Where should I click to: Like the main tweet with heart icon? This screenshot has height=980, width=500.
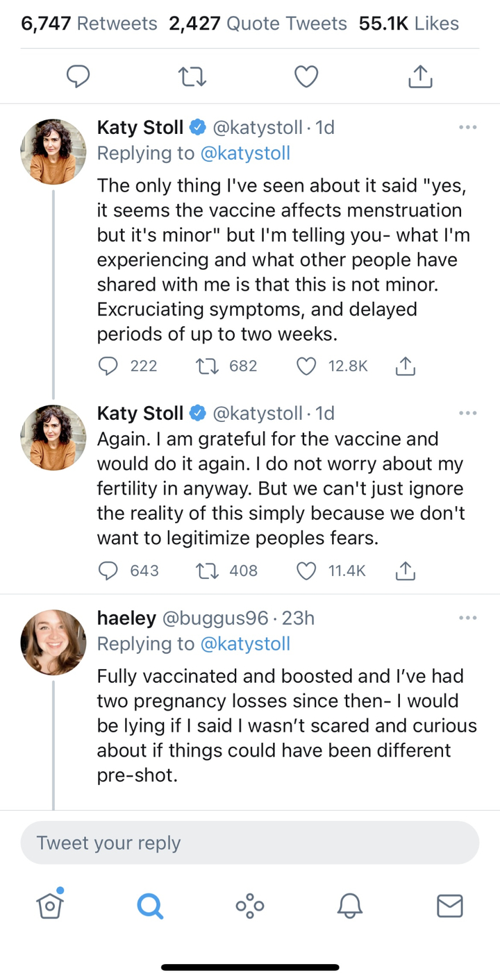pos(306,77)
